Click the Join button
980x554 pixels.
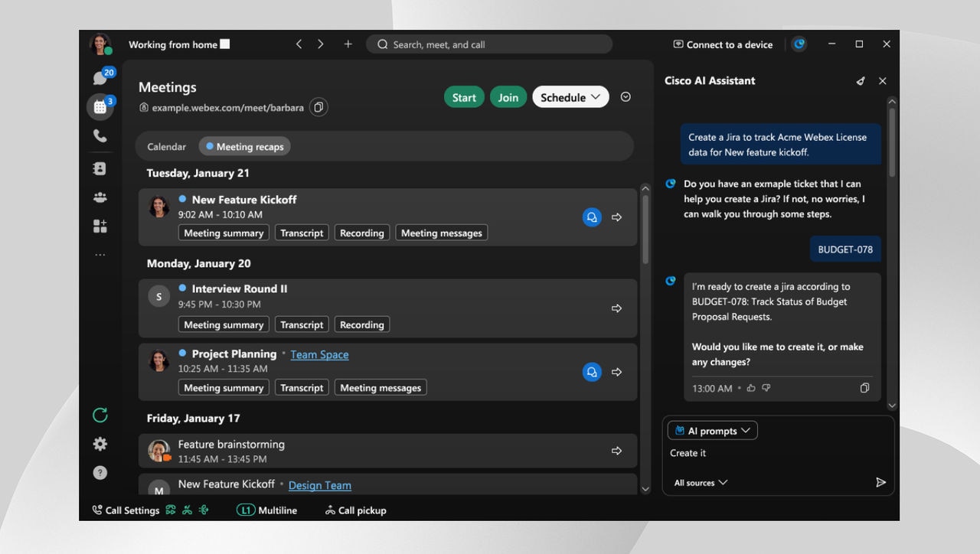(x=508, y=97)
